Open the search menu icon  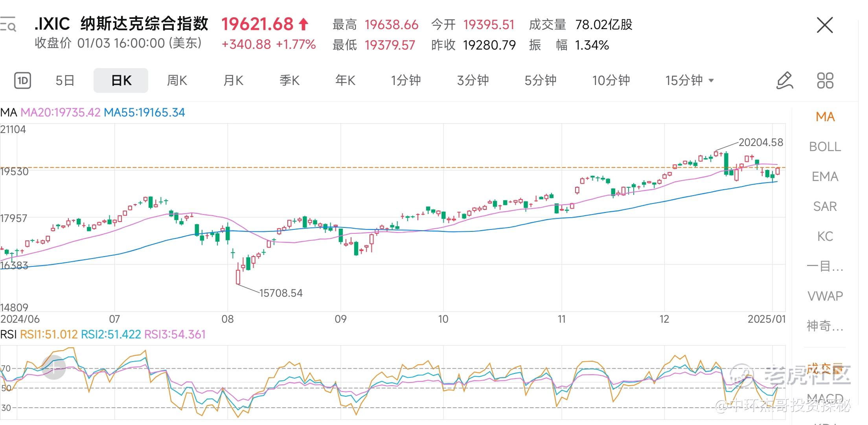tap(8, 24)
